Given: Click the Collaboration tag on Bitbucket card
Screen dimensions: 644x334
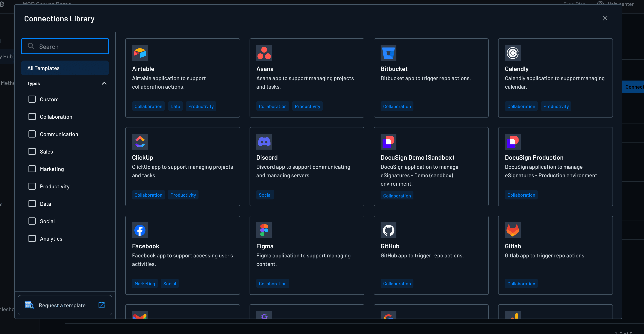Looking at the screenshot, I should (397, 106).
